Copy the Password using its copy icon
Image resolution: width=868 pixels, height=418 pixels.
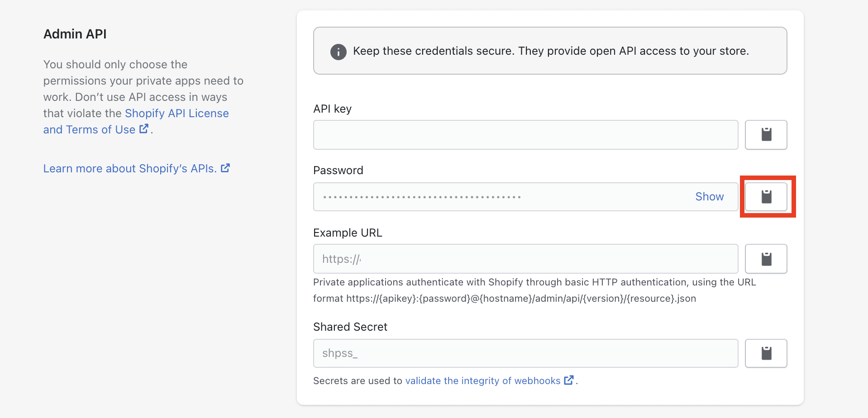click(x=767, y=196)
